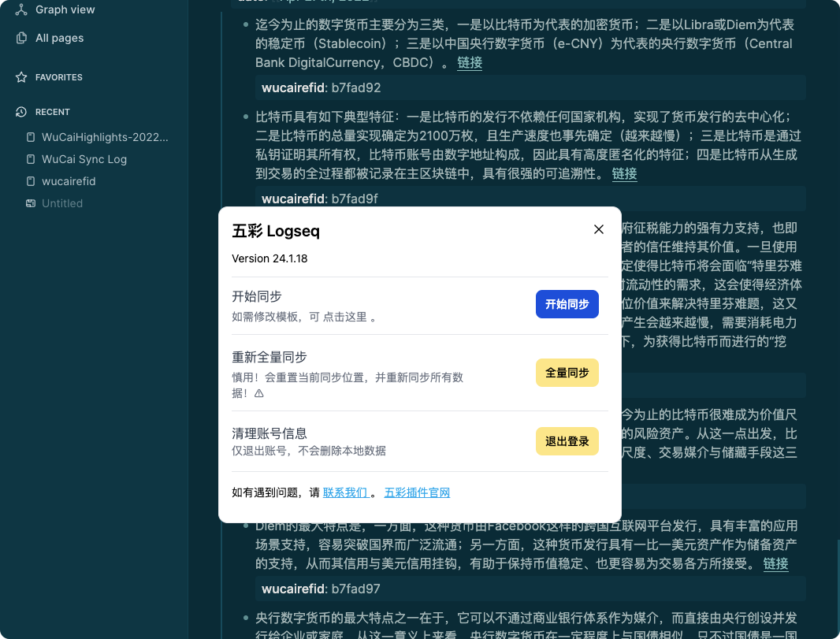This screenshot has height=639, width=840.
Task: Open WuCaiHighlights-2022 recent page
Action: (x=105, y=137)
